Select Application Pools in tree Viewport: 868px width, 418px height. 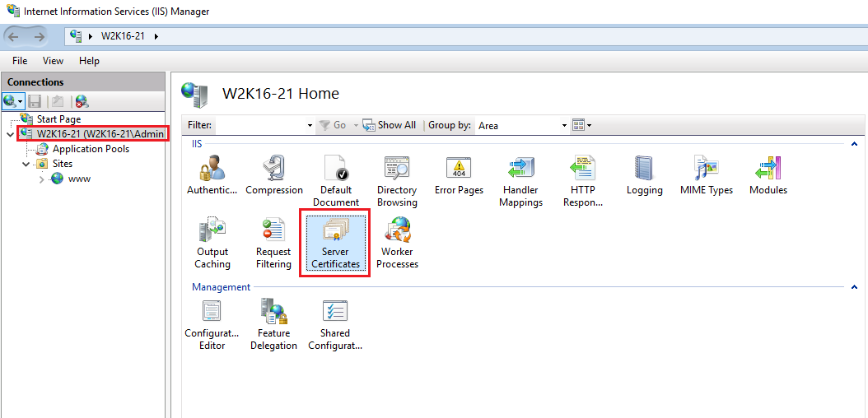(x=91, y=149)
